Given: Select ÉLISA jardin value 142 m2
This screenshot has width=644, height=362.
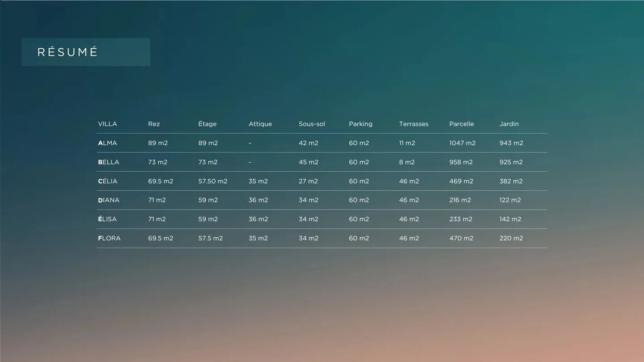Looking at the screenshot, I should tap(510, 219).
